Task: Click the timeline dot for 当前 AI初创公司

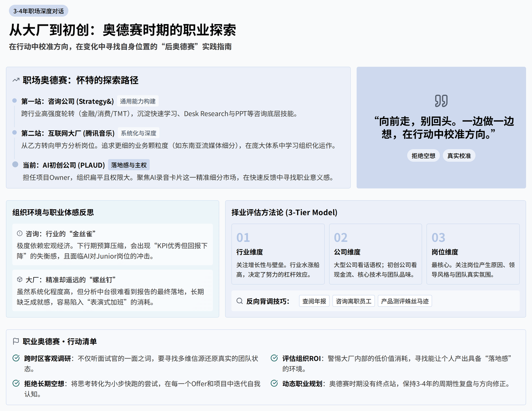Action: 15,164
